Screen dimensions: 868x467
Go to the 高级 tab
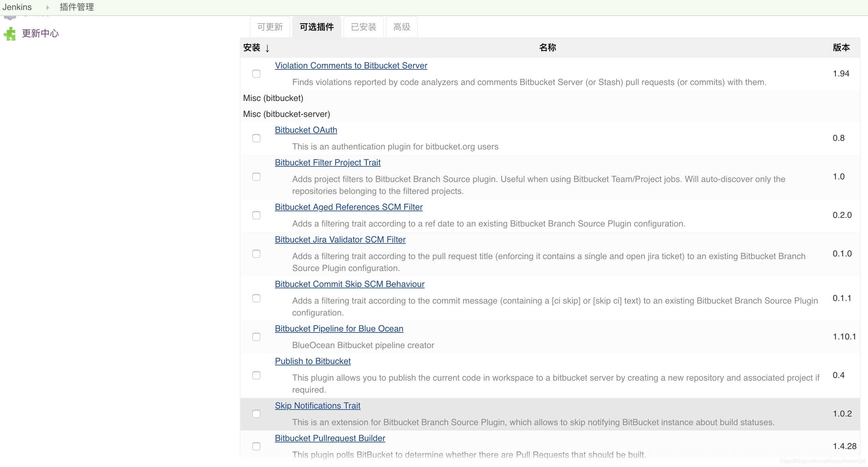(x=401, y=27)
